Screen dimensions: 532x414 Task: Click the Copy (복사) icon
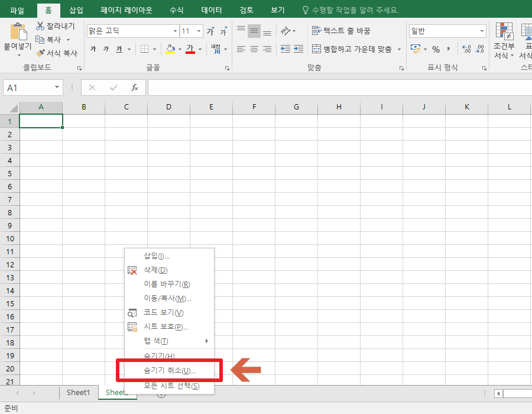(40, 40)
